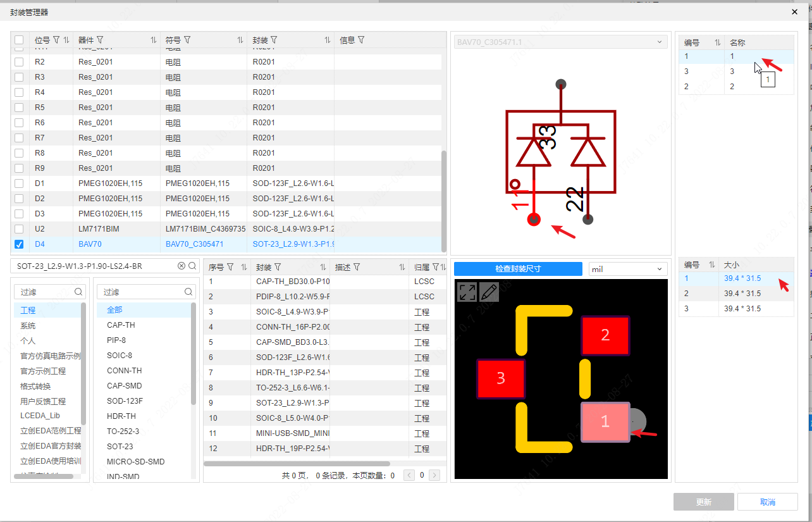Open filter for 符号 column
Image resolution: width=812 pixels, height=522 pixels.
pos(187,40)
